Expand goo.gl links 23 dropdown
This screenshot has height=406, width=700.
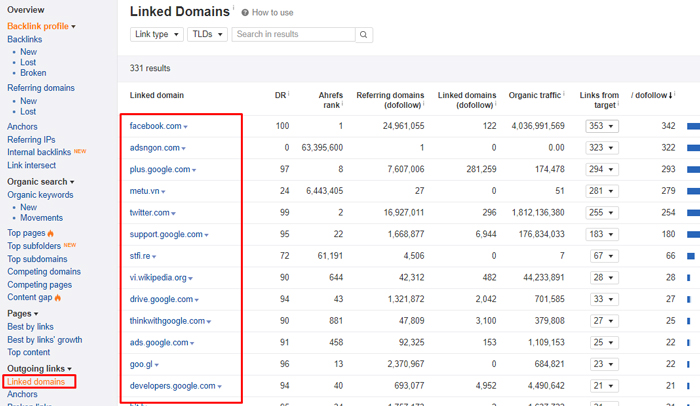(x=604, y=364)
